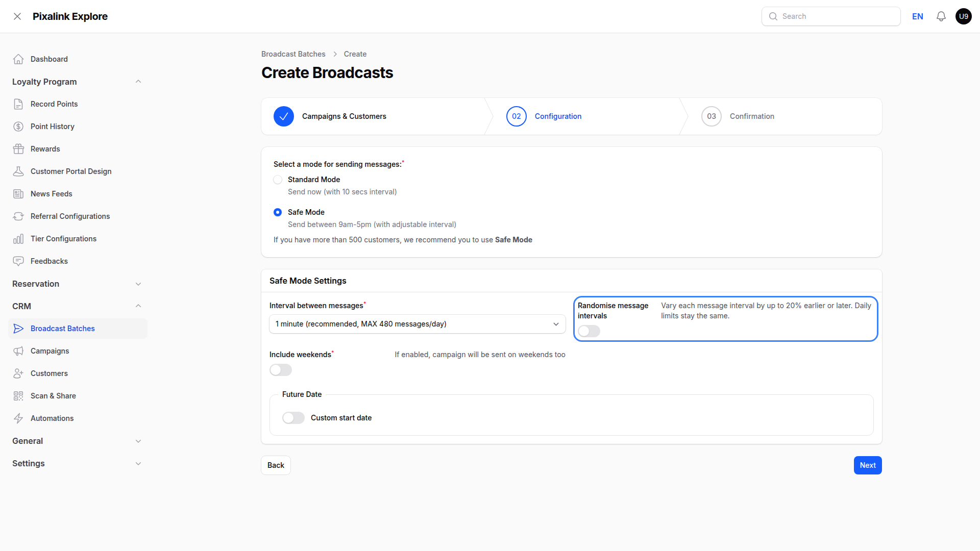Click the Feedbacks speech bubble icon
Image resolution: width=980 pixels, height=551 pixels.
[18, 261]
